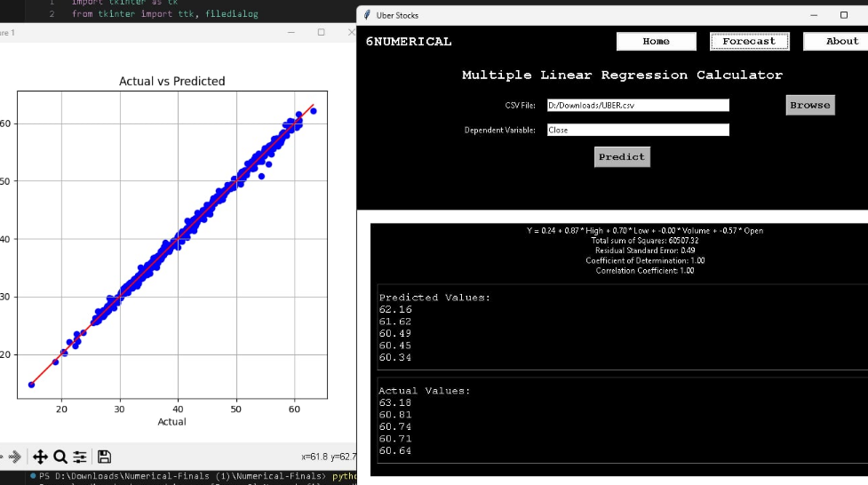
Task: Click the Predict button
Action: [x=622, y=157]
